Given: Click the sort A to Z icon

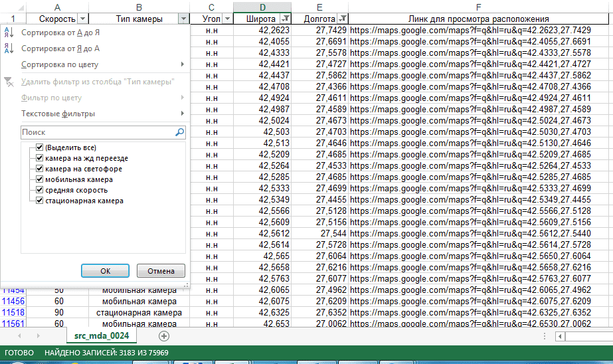Looking at the screenshot, I should click(9, 33).
